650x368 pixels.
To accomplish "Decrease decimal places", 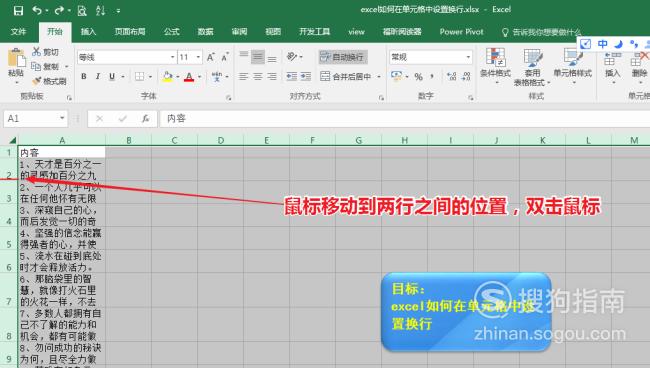I will click(466, 77).
